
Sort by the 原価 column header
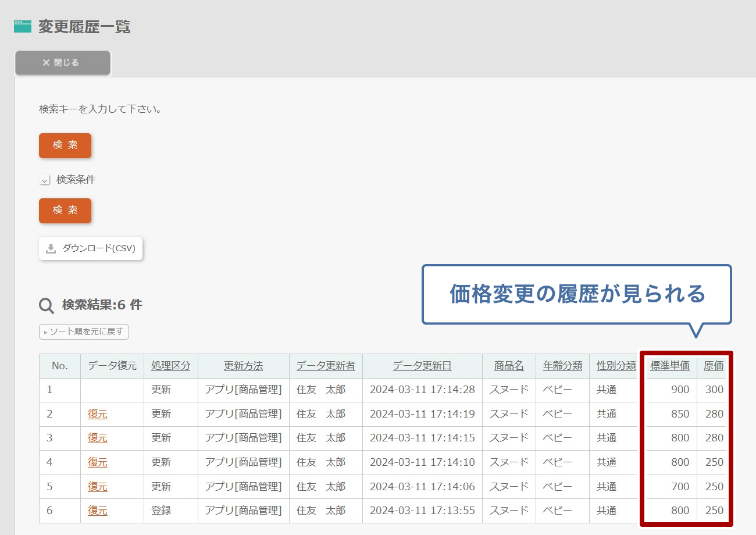pyautogui.click(x=714, y=366)
